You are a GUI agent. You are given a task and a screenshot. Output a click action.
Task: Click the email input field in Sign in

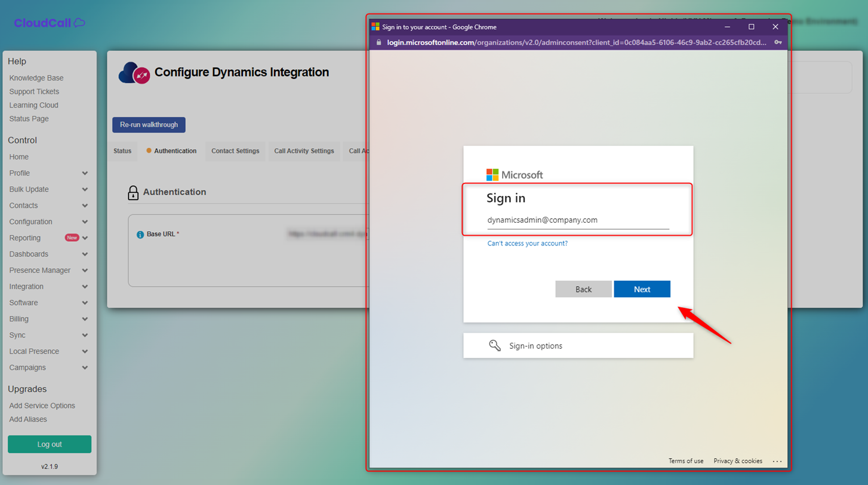(577, 220)
